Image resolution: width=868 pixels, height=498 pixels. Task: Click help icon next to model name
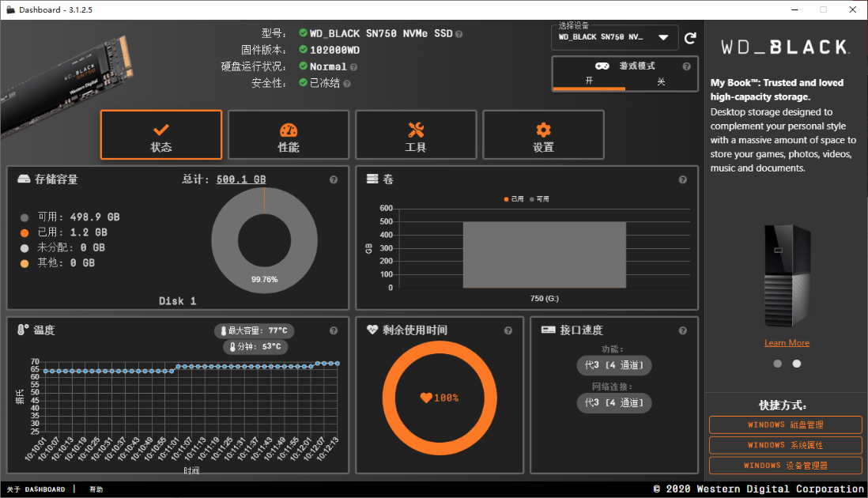coord(459,34)
